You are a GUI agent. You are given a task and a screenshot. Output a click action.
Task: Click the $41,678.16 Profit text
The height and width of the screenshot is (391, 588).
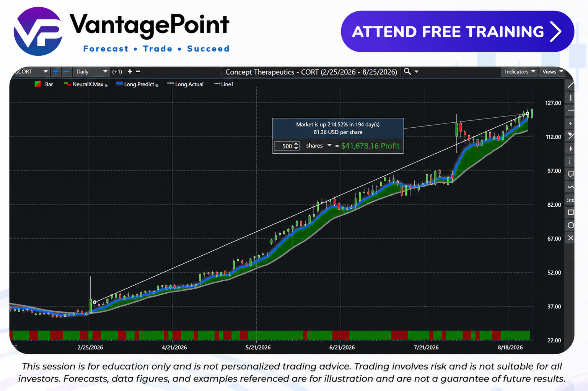click(370, 146)
